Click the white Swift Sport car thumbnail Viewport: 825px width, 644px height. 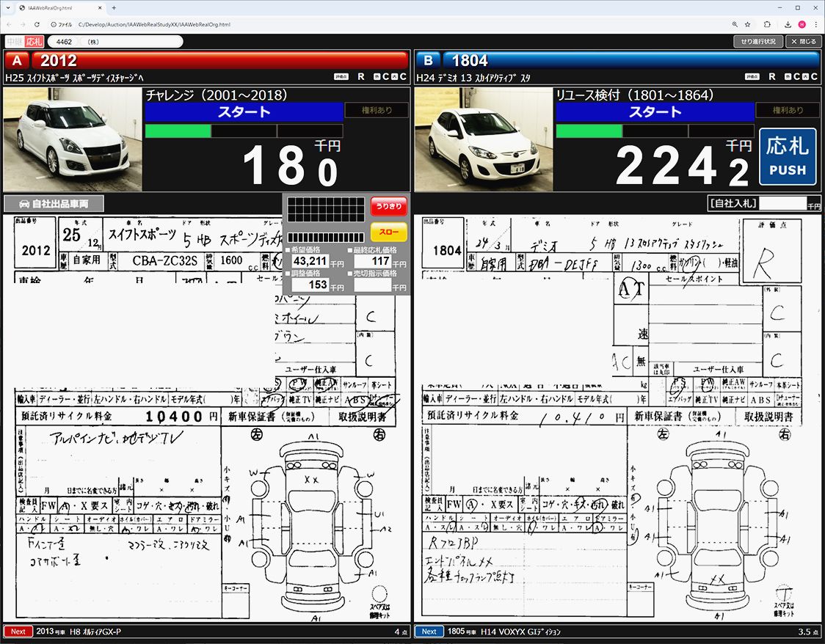coord(72,139)
